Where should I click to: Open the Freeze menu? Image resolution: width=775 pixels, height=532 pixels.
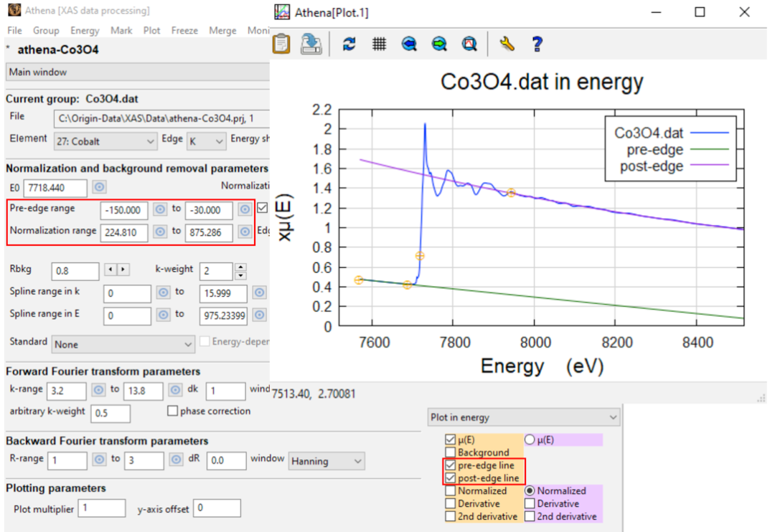[x=184, y=31]
